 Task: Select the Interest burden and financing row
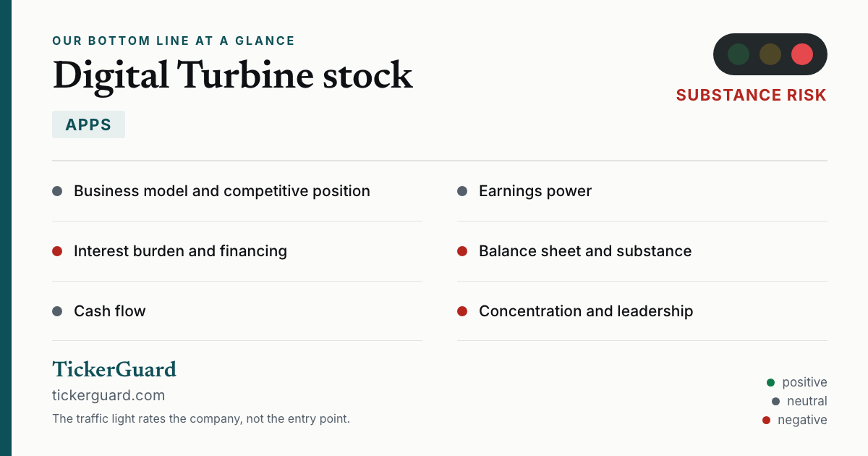point(237,251)
